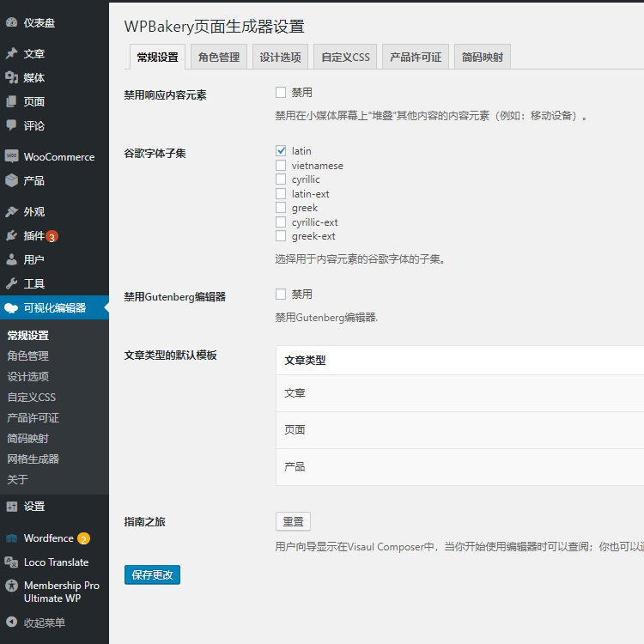The image size is (644, 644).
Task: Open the Loco Translate menu item
Action: point(55,562)
